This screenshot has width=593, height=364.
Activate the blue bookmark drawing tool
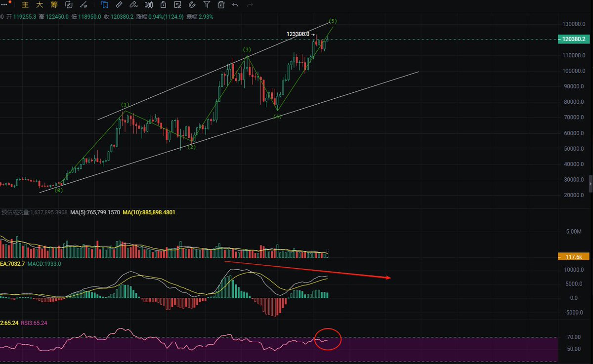[x=105, y=5]
